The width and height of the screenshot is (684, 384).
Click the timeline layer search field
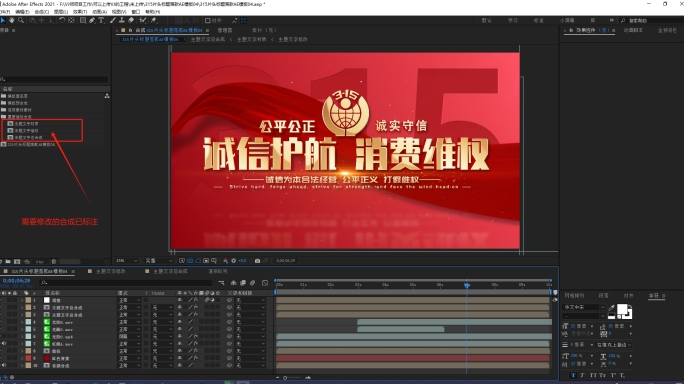click(x=127, y=283)
